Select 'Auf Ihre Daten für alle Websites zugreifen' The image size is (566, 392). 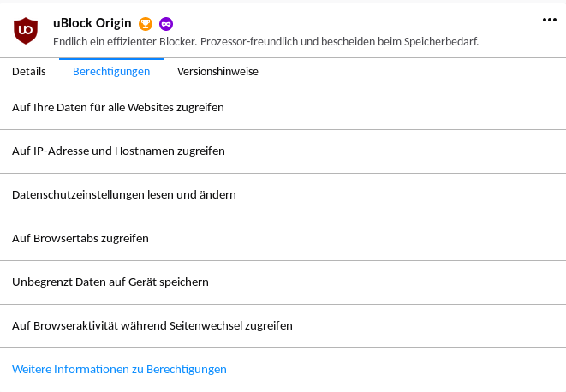283,108
